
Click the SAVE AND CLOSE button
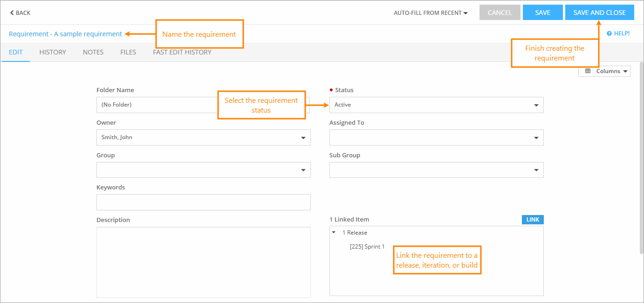tap(599, 12)
